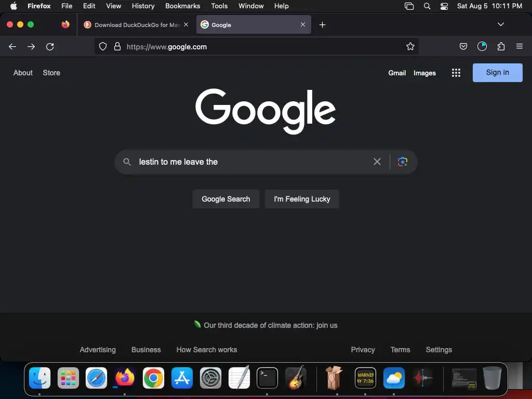Open the View menu
The width and height of the screenshot is (532, 399).
tap(114, 6)
